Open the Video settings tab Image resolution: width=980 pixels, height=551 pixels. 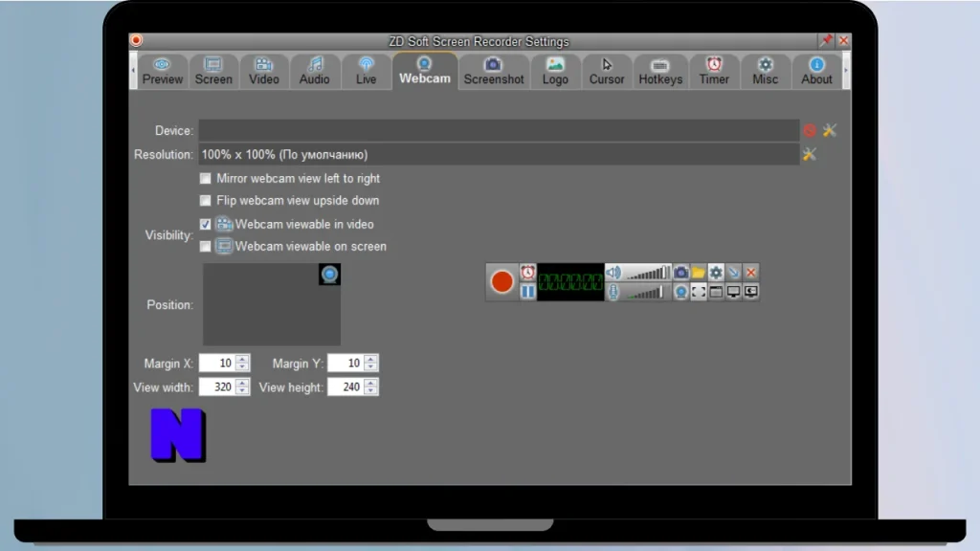(264, 71)
